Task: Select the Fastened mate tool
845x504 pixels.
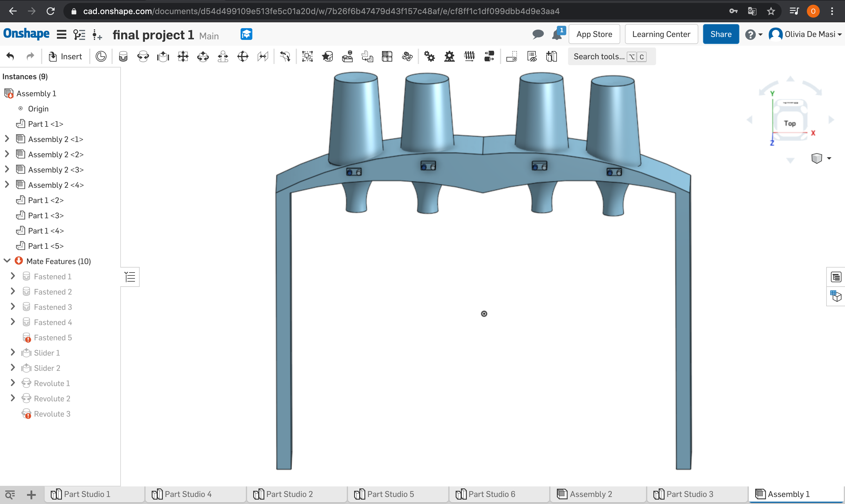Action: 123,56
